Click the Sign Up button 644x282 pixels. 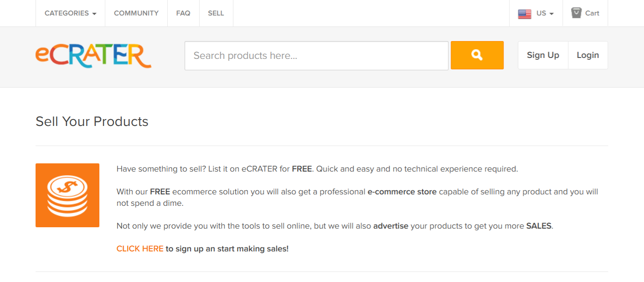point(542,55)
